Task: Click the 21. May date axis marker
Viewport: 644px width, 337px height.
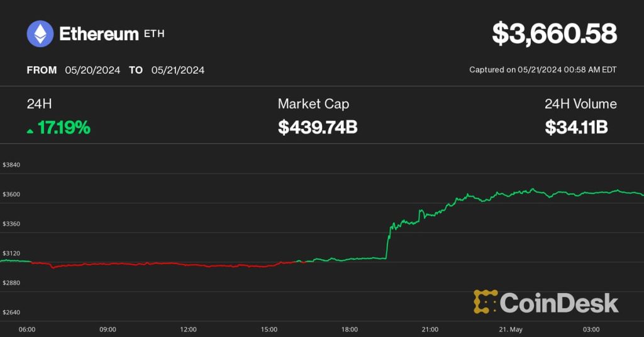Action: click(x=509, y=329)
